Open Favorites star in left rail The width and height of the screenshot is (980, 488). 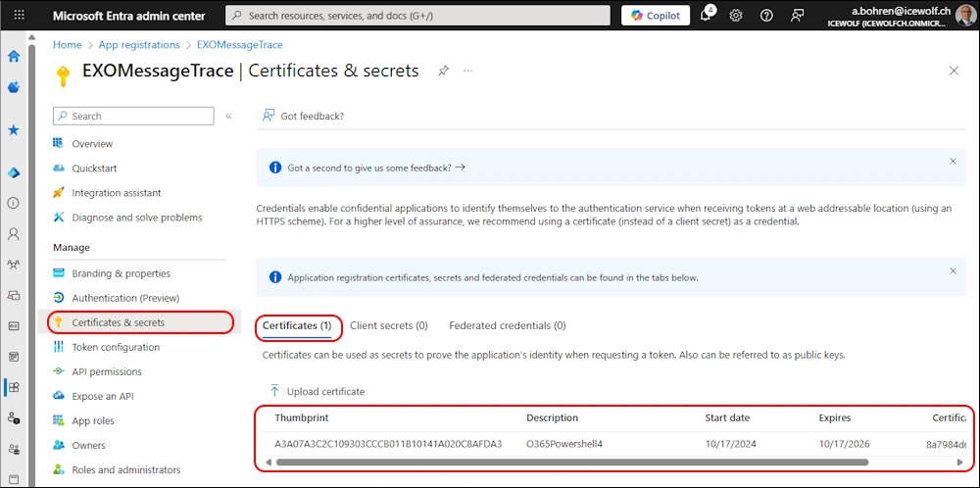(x=14, y=129)
